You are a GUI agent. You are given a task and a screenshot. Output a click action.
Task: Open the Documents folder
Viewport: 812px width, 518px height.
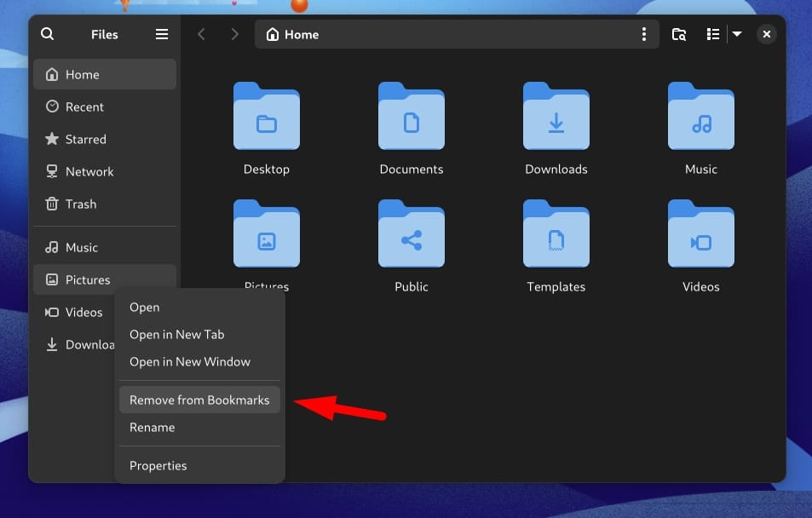(411, 117)
